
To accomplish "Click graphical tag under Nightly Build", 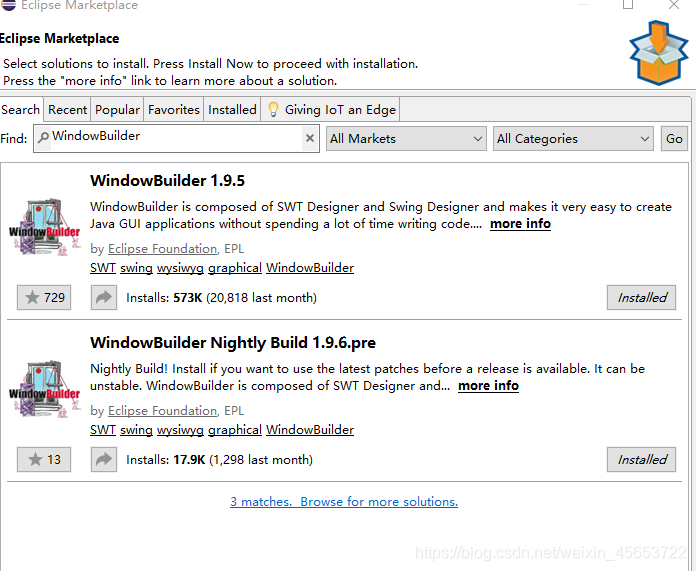I will click(235, 430).
